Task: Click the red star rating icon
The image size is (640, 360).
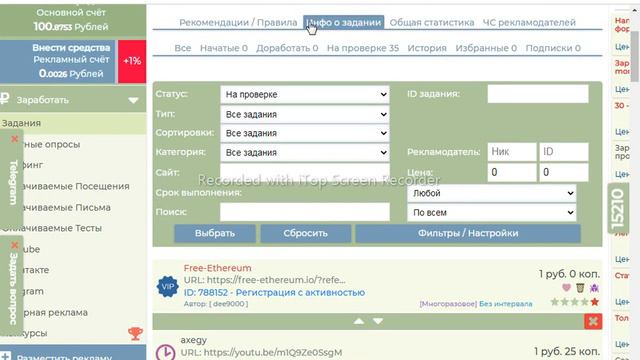Action: coord(595,302)
